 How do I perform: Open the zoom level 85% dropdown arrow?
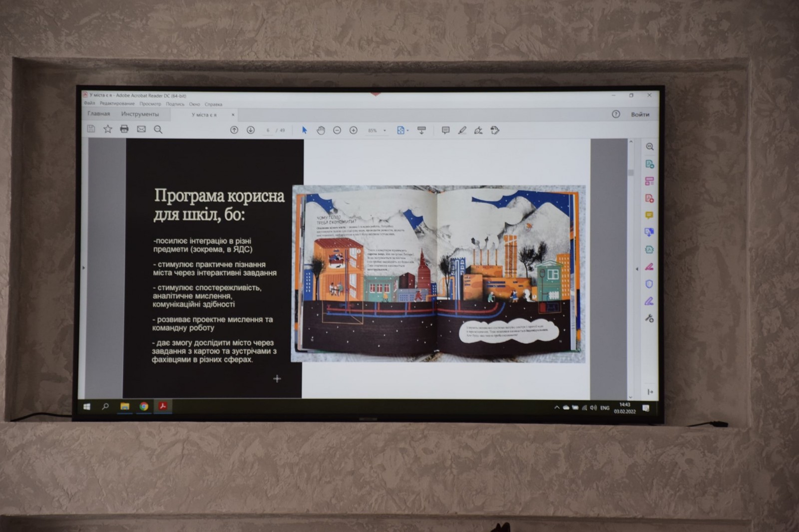[x=385, y=131]
